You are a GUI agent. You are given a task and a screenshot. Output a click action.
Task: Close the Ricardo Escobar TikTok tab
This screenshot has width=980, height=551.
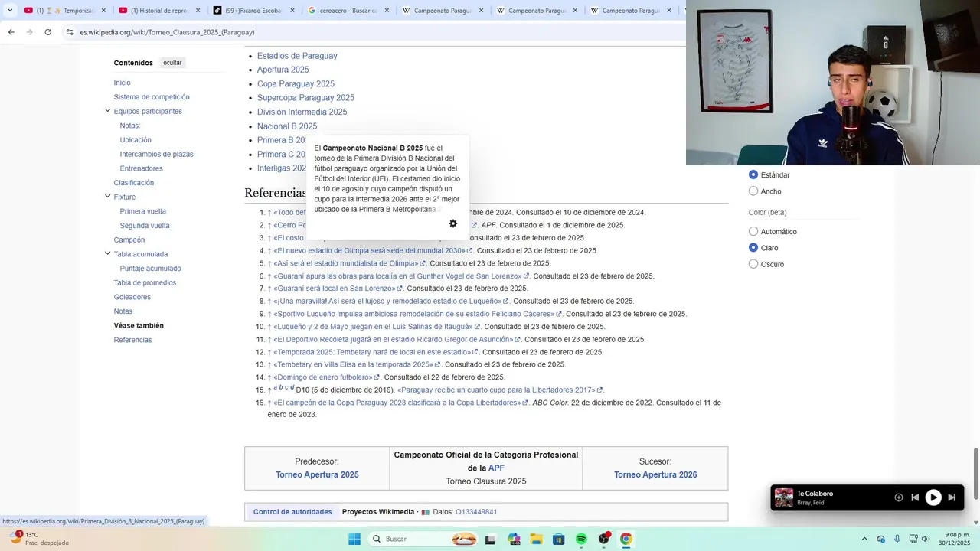click(291, 11)
